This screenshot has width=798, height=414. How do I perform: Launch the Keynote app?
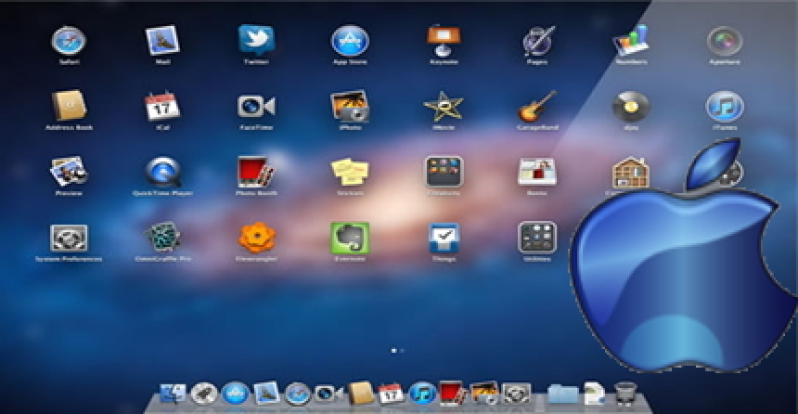click(x=444, y=41)
